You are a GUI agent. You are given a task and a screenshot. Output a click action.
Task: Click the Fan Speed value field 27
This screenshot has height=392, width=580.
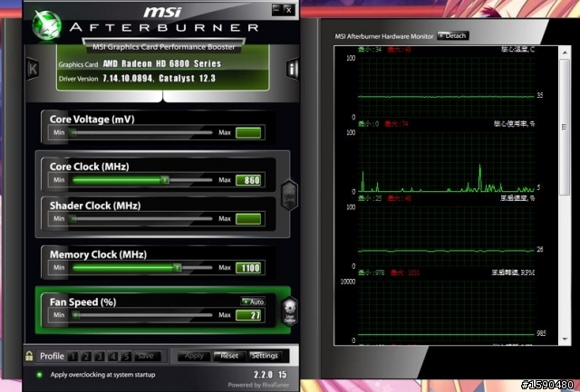click(248, 315)
